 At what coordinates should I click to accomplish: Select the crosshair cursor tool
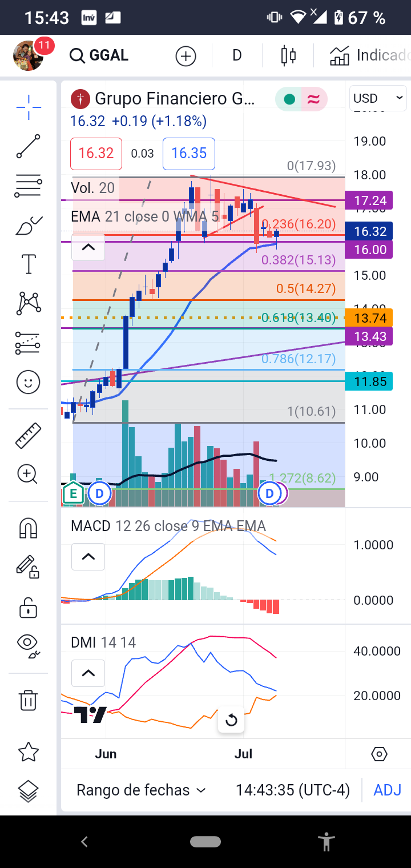pos(29,106)
